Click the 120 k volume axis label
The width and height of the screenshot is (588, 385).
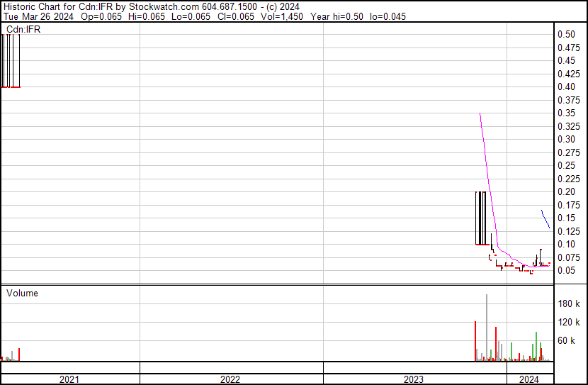point(568,322)
